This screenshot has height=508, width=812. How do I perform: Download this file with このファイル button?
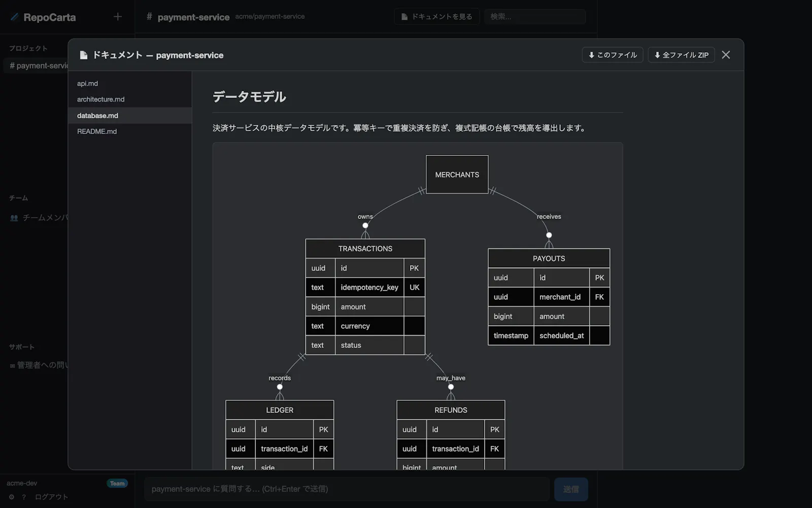[613, 55]
